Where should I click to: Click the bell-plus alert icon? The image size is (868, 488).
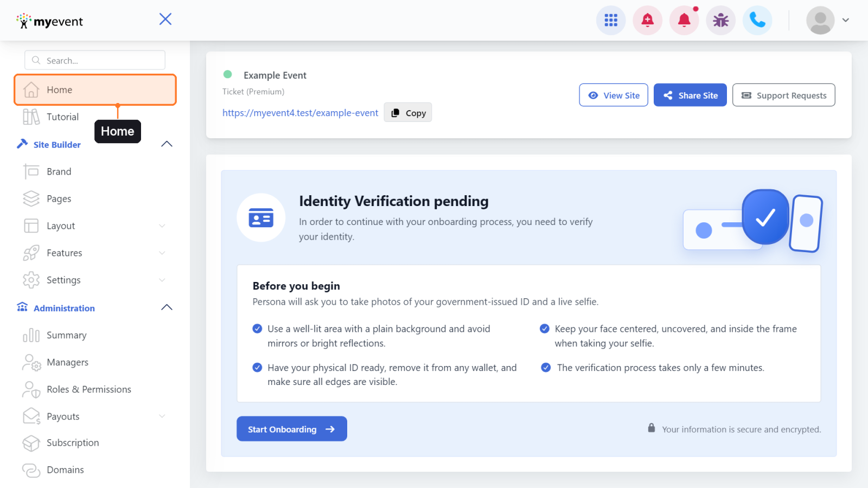pyautogui.click(x=647, y=21)
